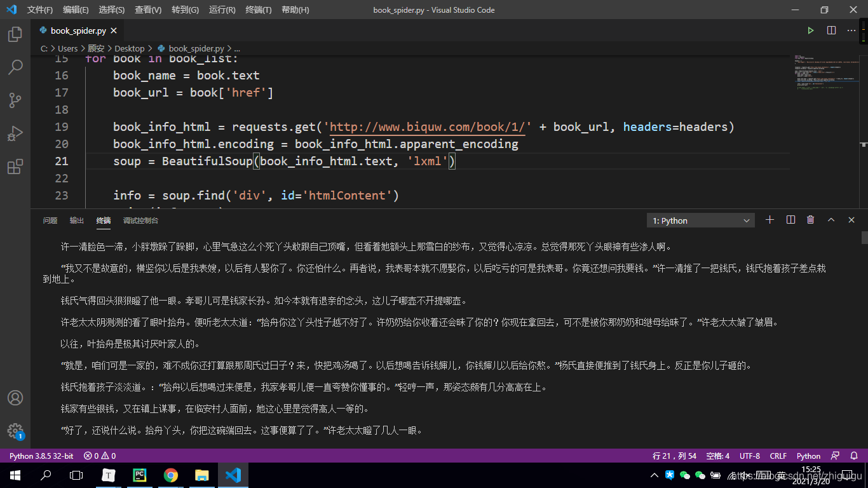Open the Source Control view
The image size is (868, 488).
15,100
